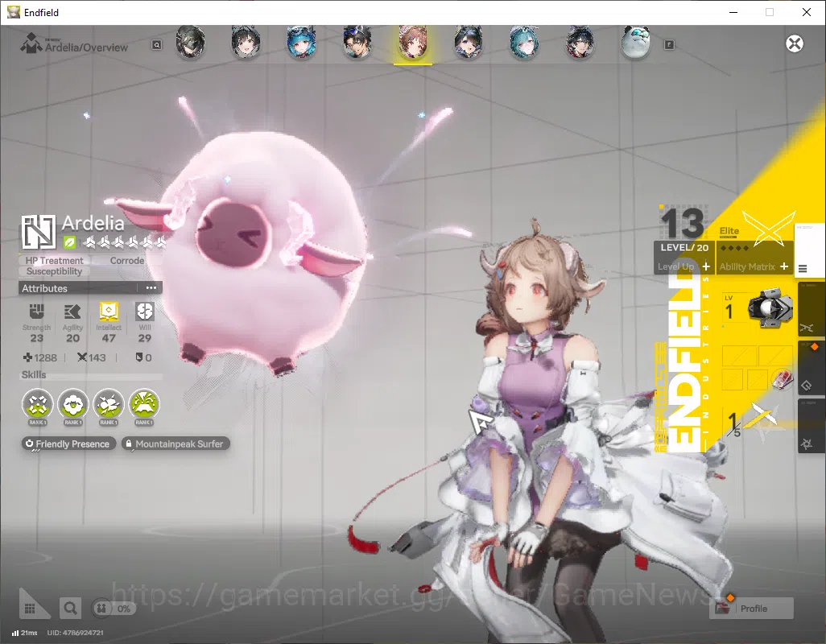The image size is (826, 644).
Task: Click the magnifier search icon at bottom
Action: pos(70,609)
